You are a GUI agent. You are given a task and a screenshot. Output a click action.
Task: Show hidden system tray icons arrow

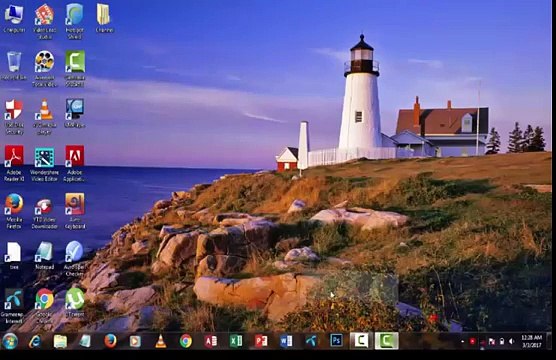pyautogui.click(x=462, y=342)
